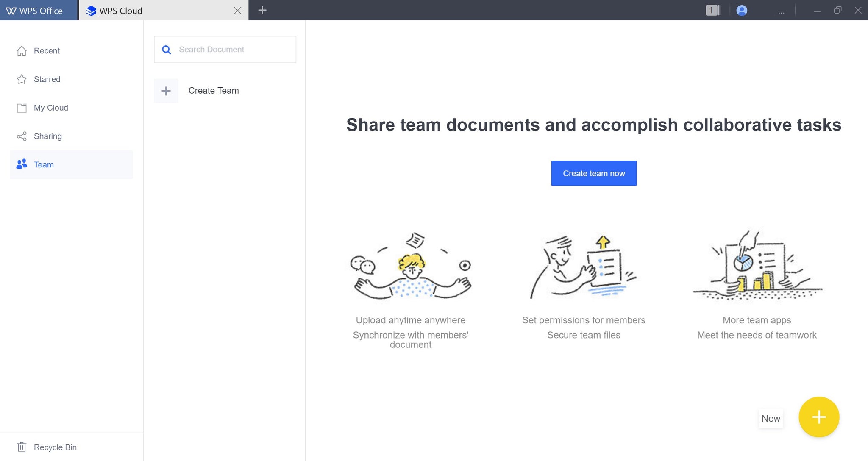Open My Cloud storage icon
Viewport: 868px width, 461px height.
[x=21, y=107]
